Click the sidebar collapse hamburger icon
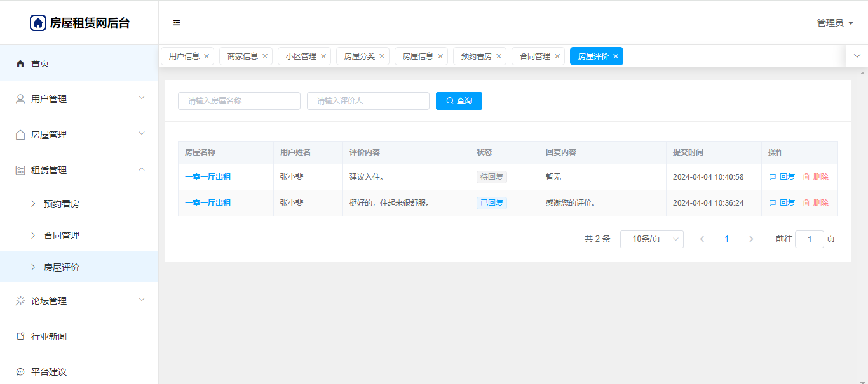The width and height of the screenshot is (868, 384). [x=177, y=23]
